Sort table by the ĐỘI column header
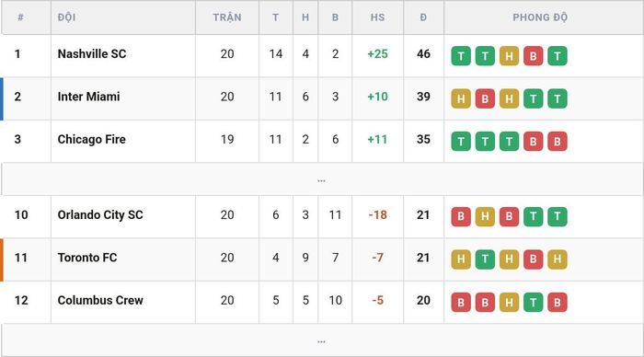Image resolution: width=644 pixels, height=357 pixels. (x=66, y=17)
